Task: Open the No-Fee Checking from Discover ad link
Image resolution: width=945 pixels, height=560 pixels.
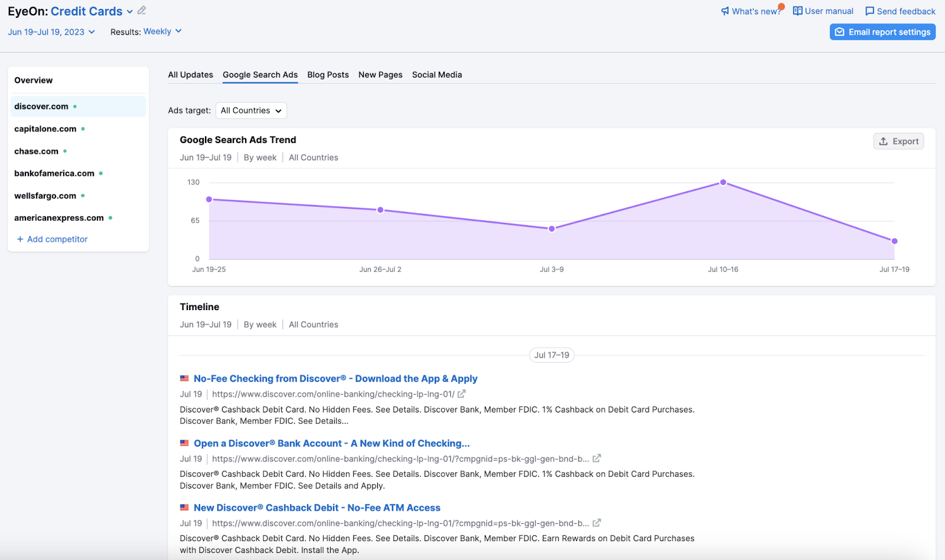Action: 335,379
